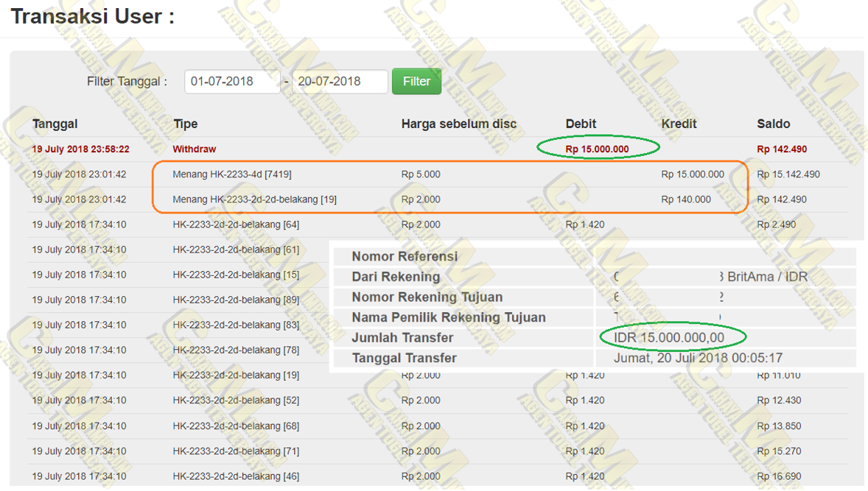
Task: Click the Kredit column header
Action: coord(679,124)
